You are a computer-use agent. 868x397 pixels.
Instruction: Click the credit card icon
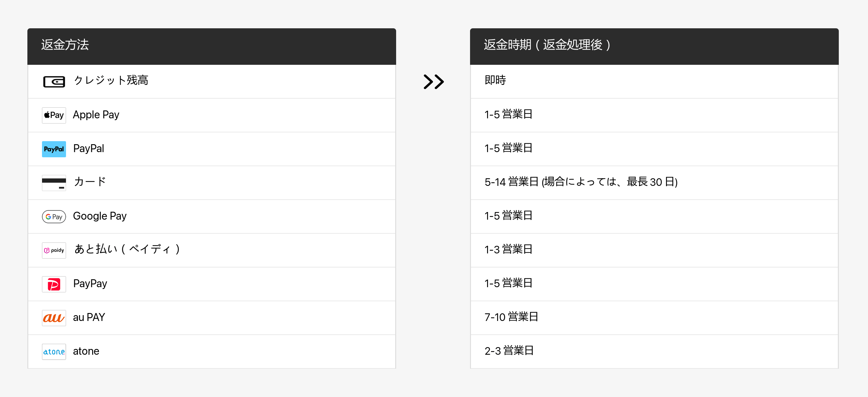(54, 183)
